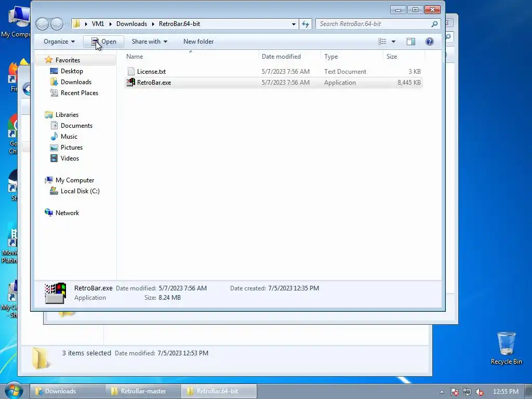This screenshot has width=532, height=399.
Task: Switch to RetroBar-master taskbar window
Action: (143, 391)
